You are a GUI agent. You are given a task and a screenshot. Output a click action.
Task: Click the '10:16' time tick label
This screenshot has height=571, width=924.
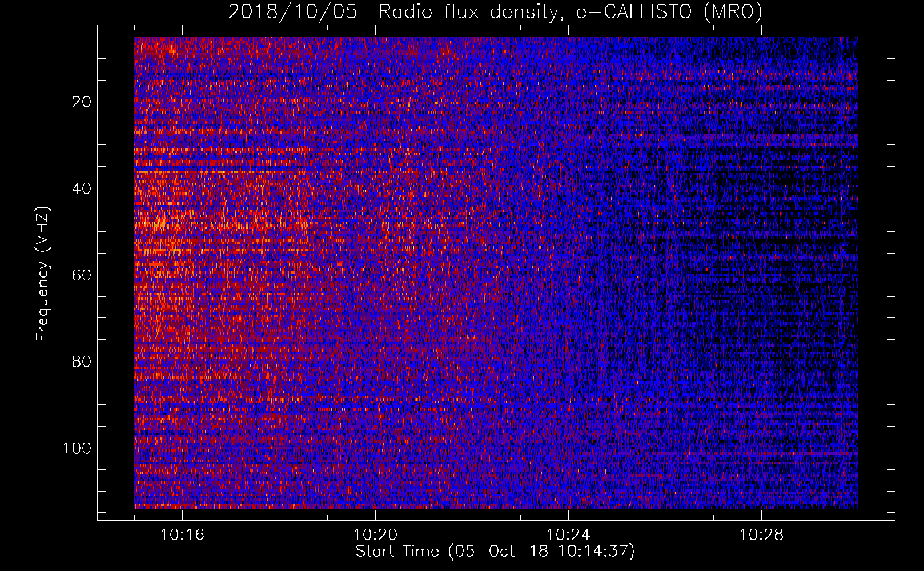tap(182, 535)
